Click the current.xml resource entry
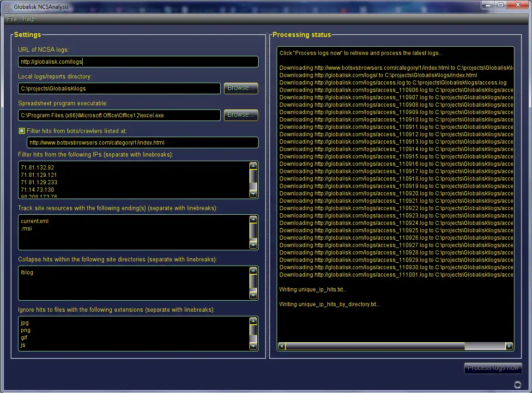The width and height of the screenshot is (532, 393). pos(35,221)
